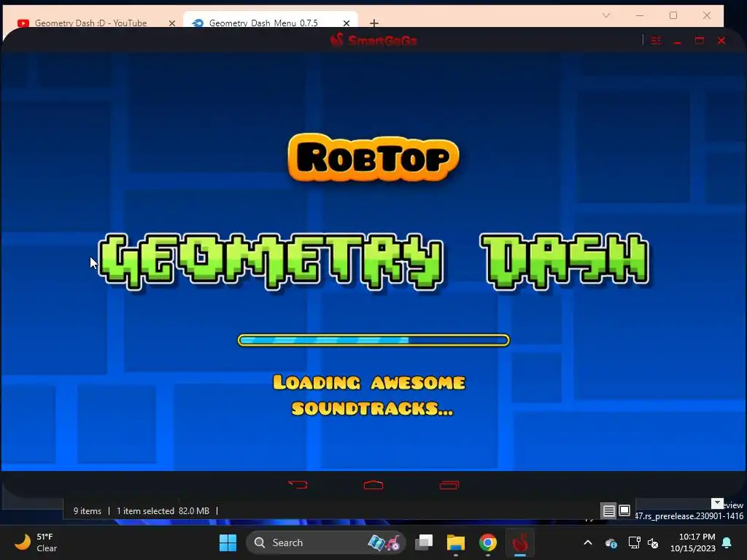Open Task View from the taskbar
Image resolution: width=747 pixels, height=560 pixels.
(424, 542)
